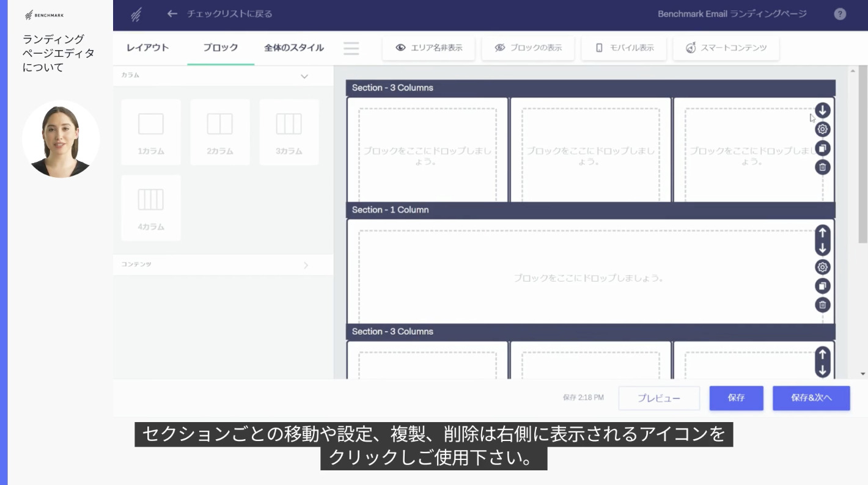Viewport: 868px width, 485px height.
Task: Toggle ブロックの表示 visibility button
Action: tap(528, 48)
